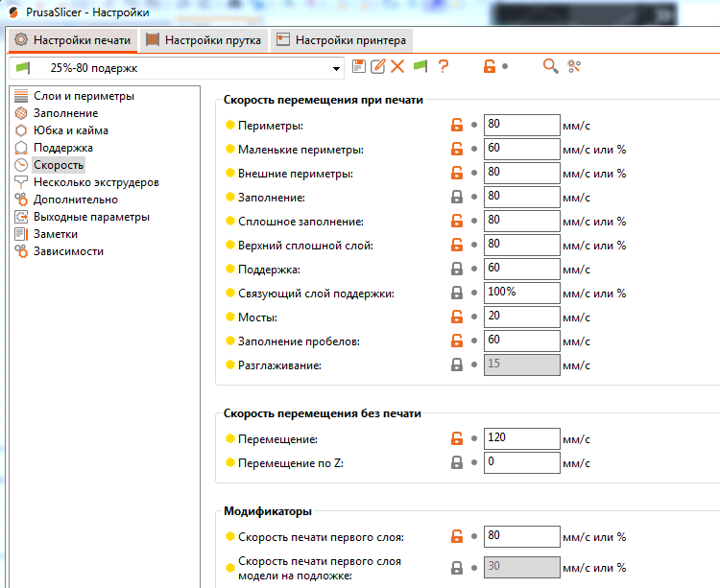Click orange lock next to Скорость печати первого слоя
The width and height of the screenshot is (720, 588).
[457, 536]
